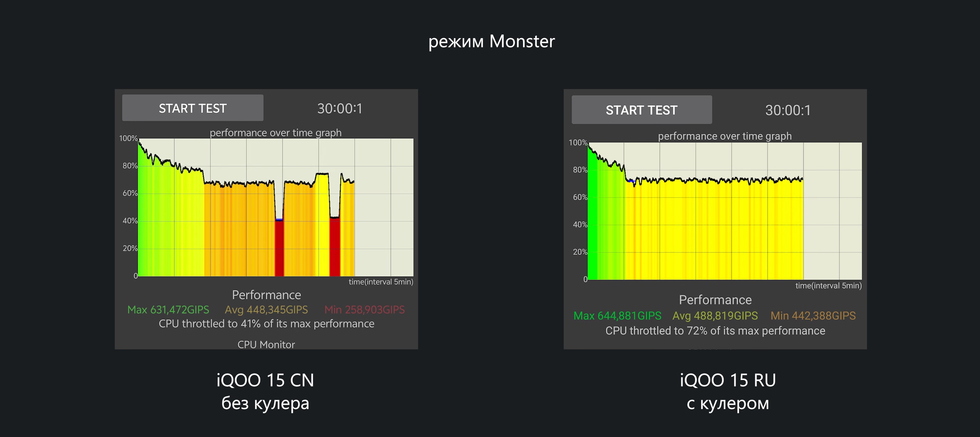Screen dimensions: 980x437
Task: Select the Min 258,903GIPS value
Action: tap(364, 310)
